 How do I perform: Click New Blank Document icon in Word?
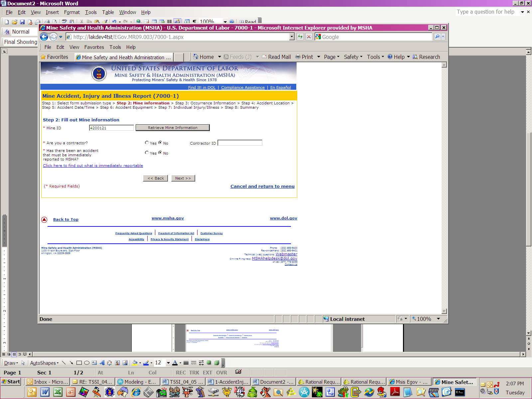pos(7,22)
